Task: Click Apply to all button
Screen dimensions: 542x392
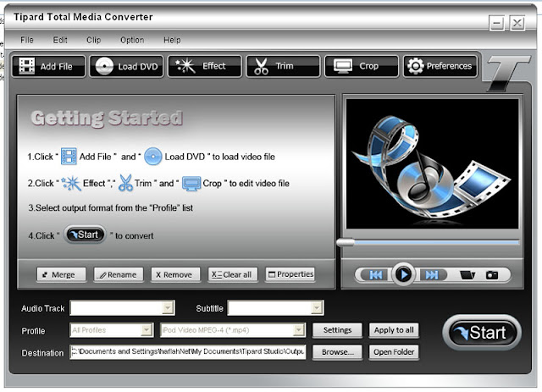Action: pos(394,330)
